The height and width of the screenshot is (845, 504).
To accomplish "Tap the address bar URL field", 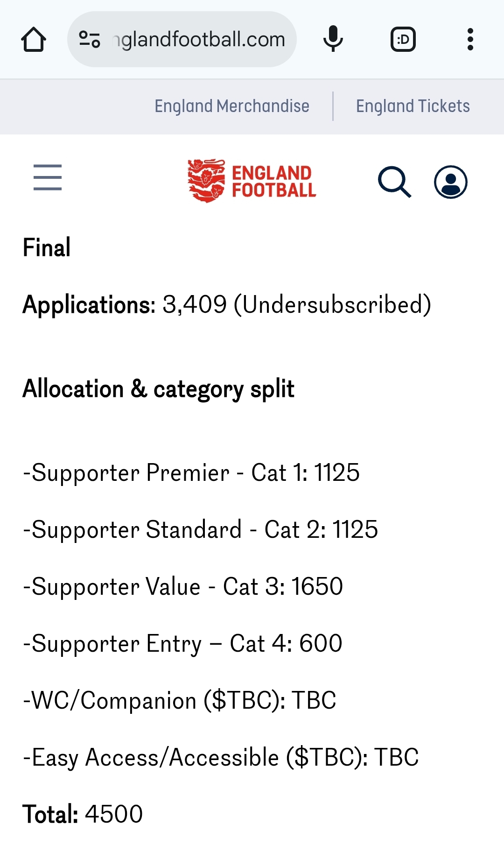I will click(198, 40).
